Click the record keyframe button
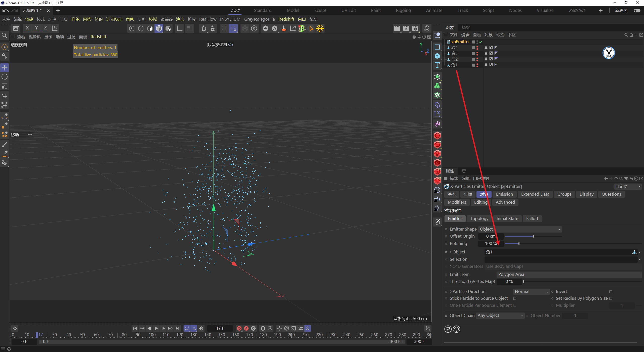 (239, 328)
